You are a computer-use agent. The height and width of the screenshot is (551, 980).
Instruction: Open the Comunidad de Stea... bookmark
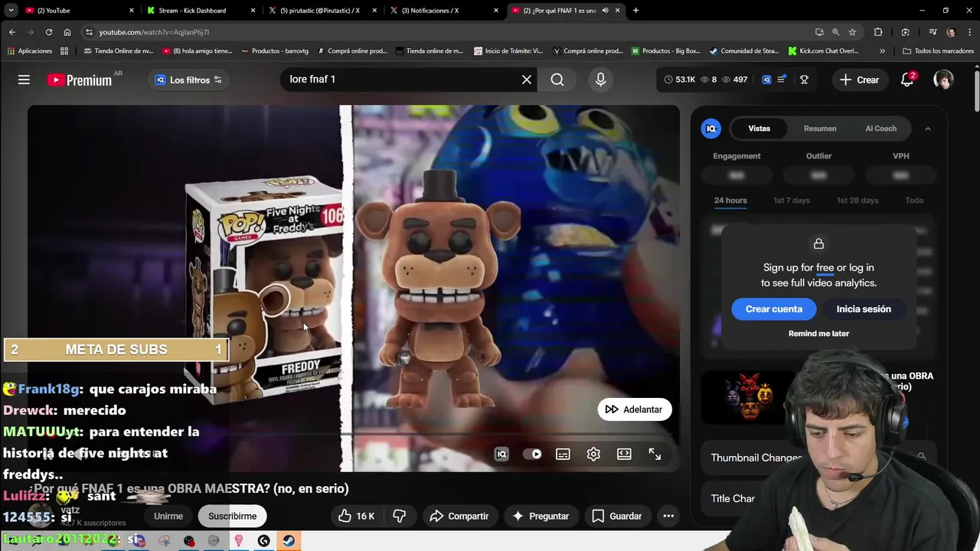(743, 51)
